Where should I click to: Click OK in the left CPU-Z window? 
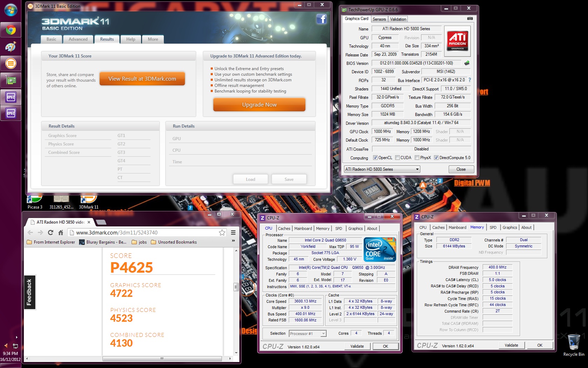[x=385, y=346]
